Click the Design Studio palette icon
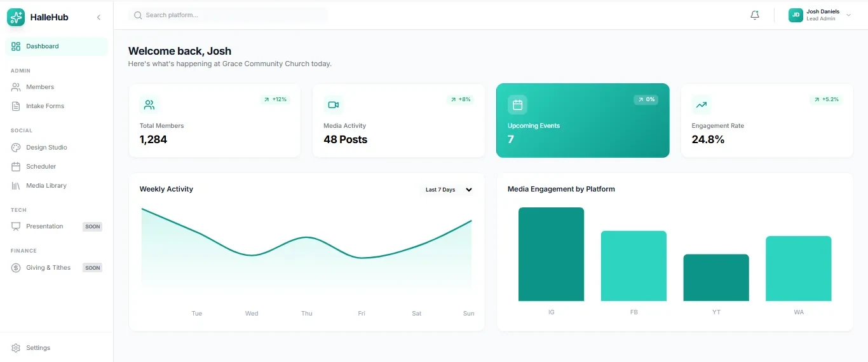The height and width of the screenshot is (362, 868). click(x=16, y=148)
